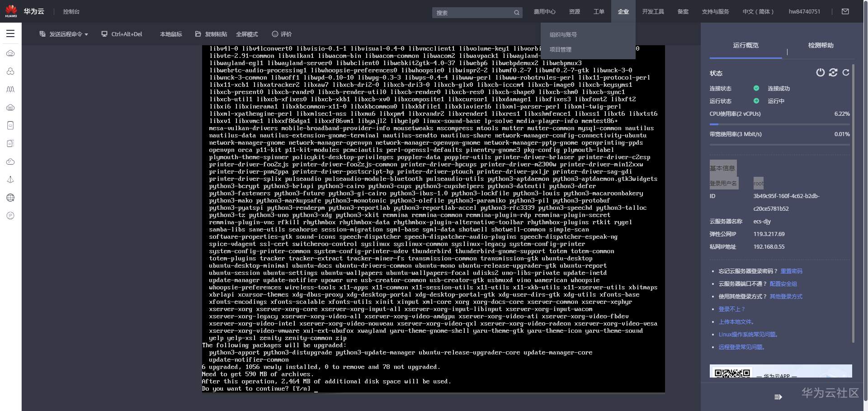Click the 配置安全组 link

[783, 284]
